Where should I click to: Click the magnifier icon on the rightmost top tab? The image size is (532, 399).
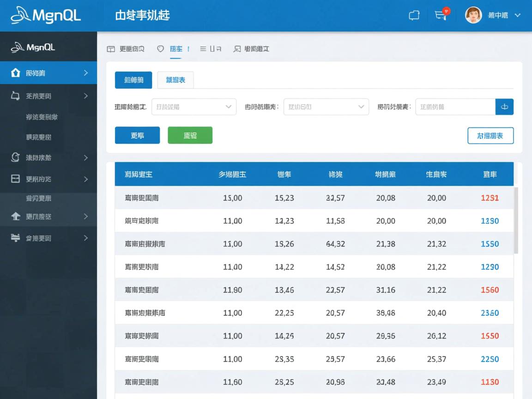[237, 48]
